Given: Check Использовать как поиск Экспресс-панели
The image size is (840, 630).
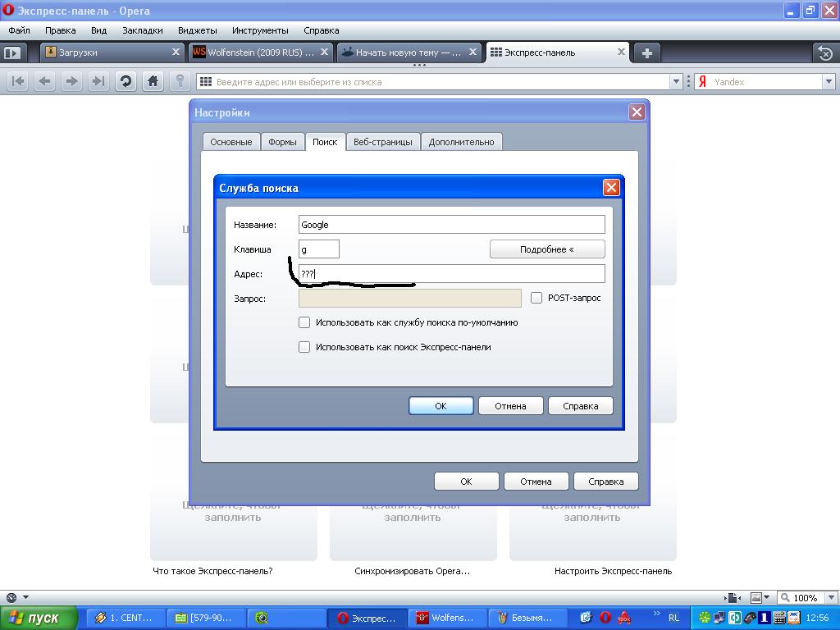Looking at the screenshot, I should (304, 347).
